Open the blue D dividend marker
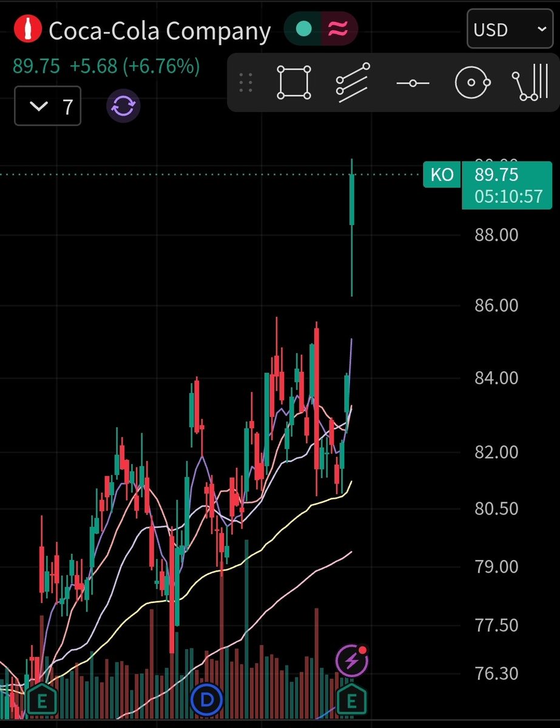560x728 pixels. 207,700
